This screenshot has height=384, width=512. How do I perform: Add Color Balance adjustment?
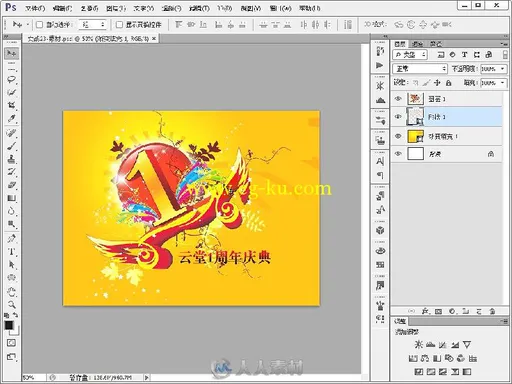point(425,358)
